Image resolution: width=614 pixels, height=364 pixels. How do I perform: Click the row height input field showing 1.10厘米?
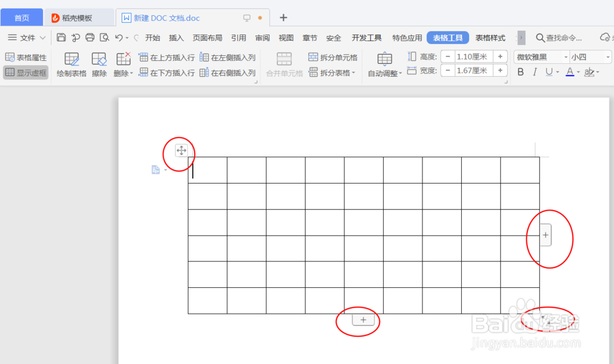(473, 55)
